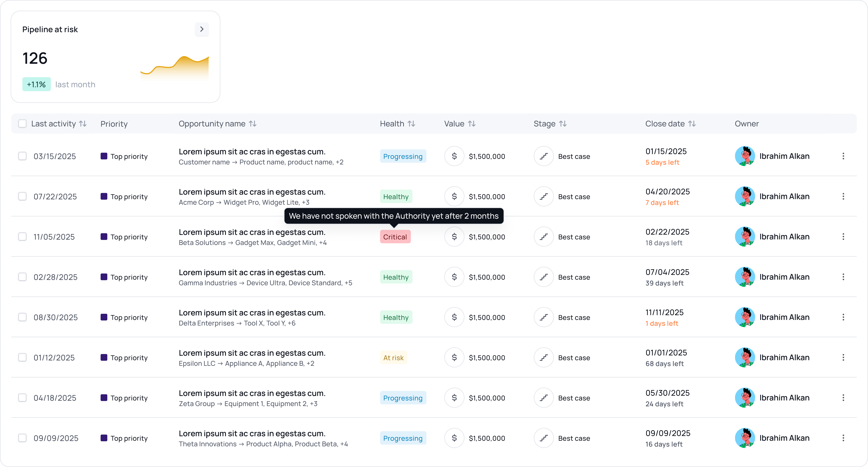
Task: Open kebab menu for Acme Corp row
Action: (x=843, y=196)
